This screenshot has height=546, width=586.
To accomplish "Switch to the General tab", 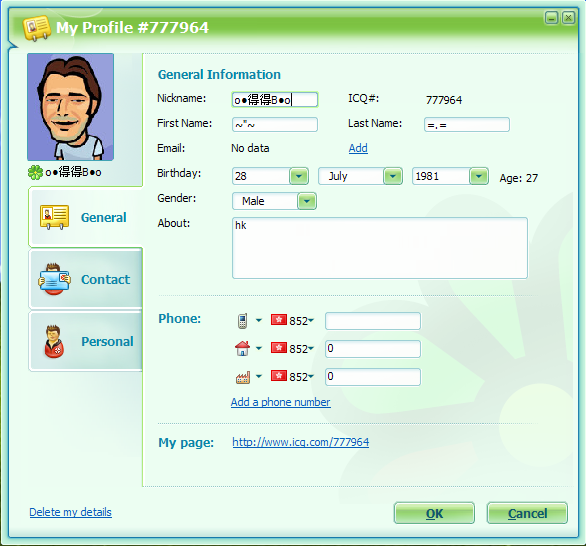I will (x=86, y=217).
